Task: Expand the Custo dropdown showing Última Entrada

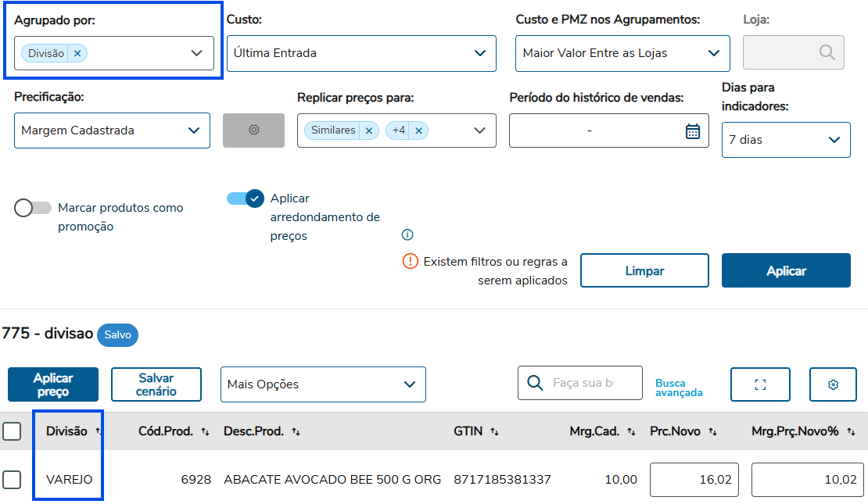Action: (x=361, y=53)
